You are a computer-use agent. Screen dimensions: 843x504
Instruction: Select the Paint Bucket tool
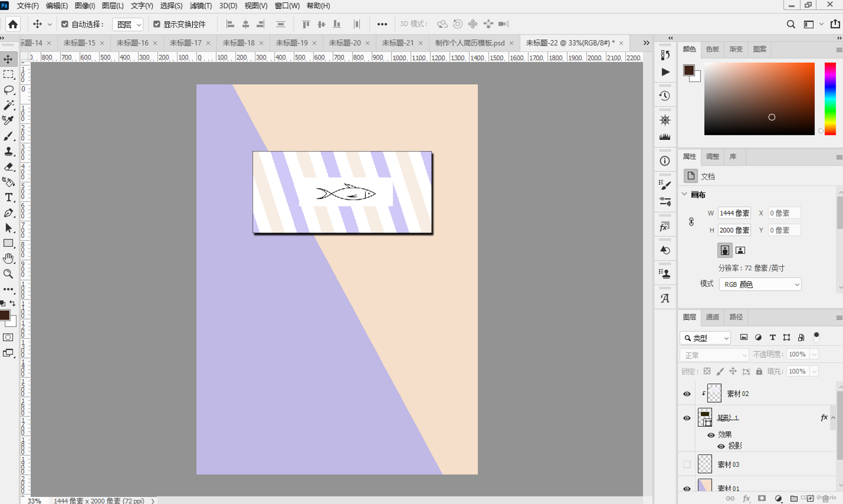(8, 182)
